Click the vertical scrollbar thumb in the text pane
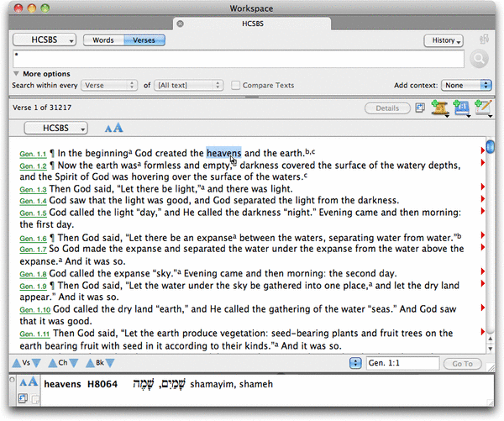Viewport: 504px width, 421px height. pos(491,147)
